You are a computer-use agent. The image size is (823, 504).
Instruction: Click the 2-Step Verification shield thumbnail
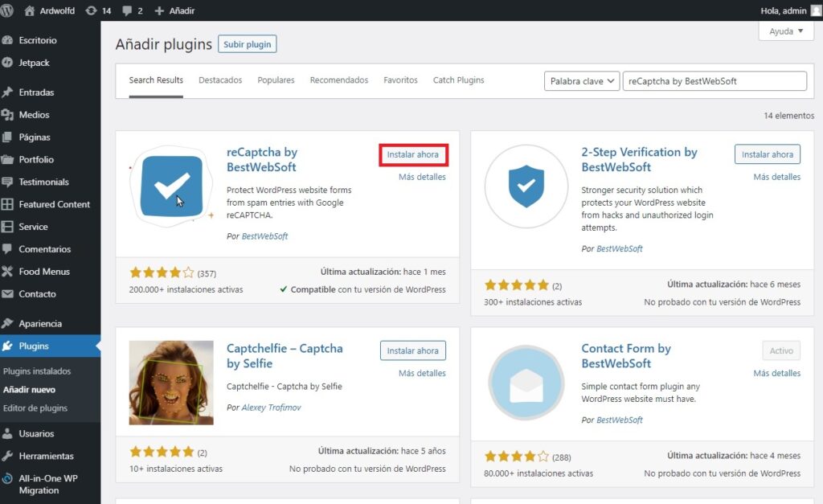526,186
